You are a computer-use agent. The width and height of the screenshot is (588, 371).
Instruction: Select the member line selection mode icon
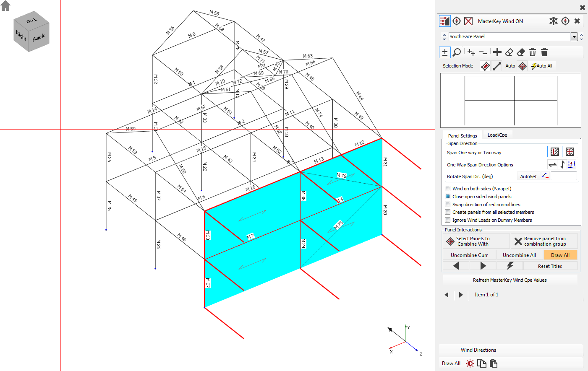coord(497,66)
